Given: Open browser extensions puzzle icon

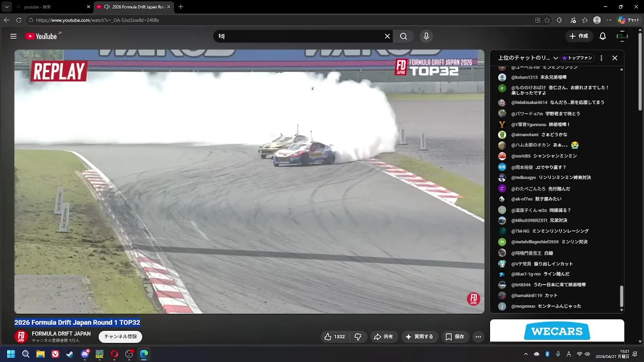Looking at the screenshot, I should 559,20.
